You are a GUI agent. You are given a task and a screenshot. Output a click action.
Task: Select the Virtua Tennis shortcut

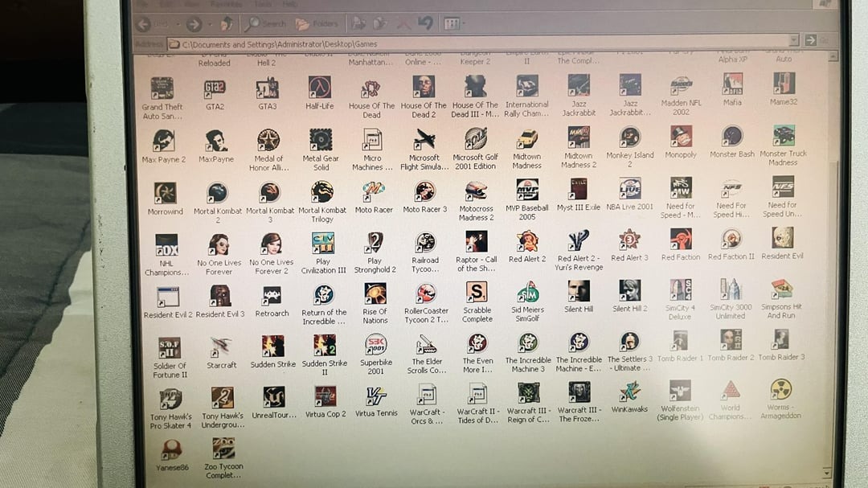(x=376, y=396)
